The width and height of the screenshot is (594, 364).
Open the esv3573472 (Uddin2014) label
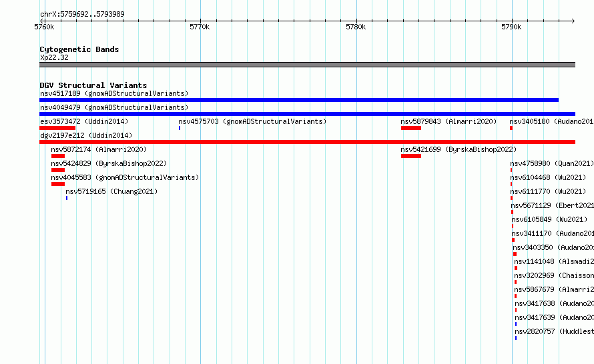(84, 121)
